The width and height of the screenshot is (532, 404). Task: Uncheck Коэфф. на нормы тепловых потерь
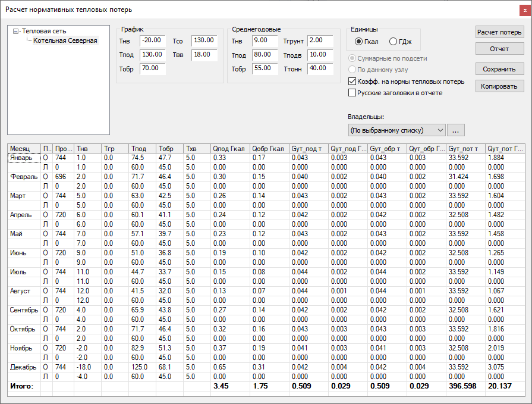352,82
